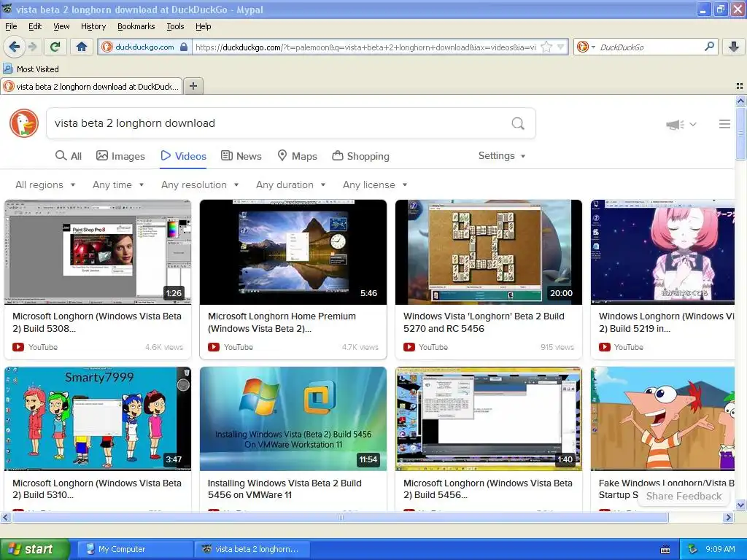Click the tab list grid icon
Viewport: 747px width, 560px height.
pos(740,86)
